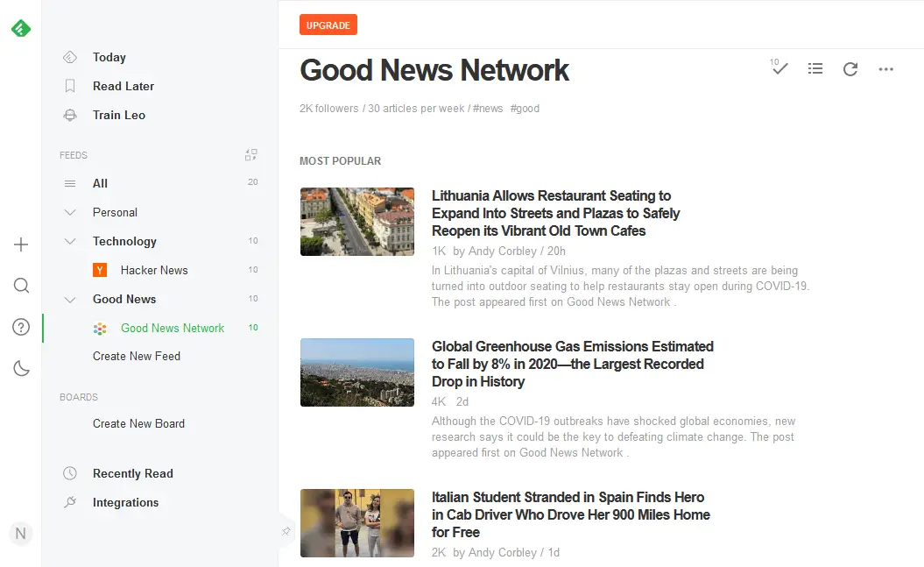The image size is (924, 567).
Task: Click Create New Board link
Action: click(138, 423)
